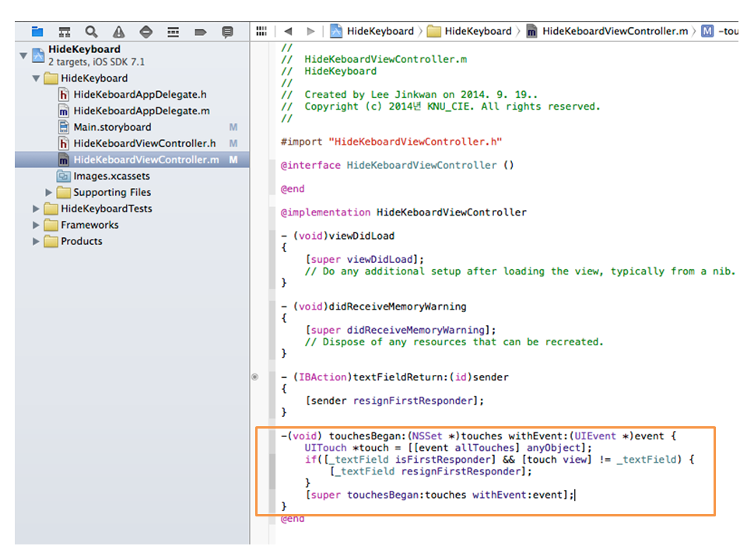The height and width of the screenshot is (560, 747).
Task: Open the Find navigator magnifier icon
Action: coord(92,32)
